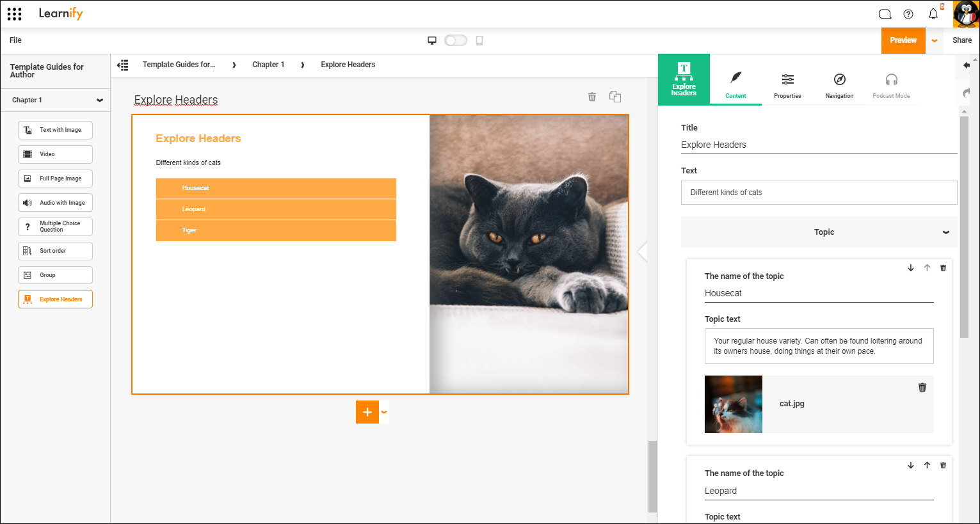Open the chapter outline icon beside breadcrumbs

pyautogui.click(x=123, y=64)
